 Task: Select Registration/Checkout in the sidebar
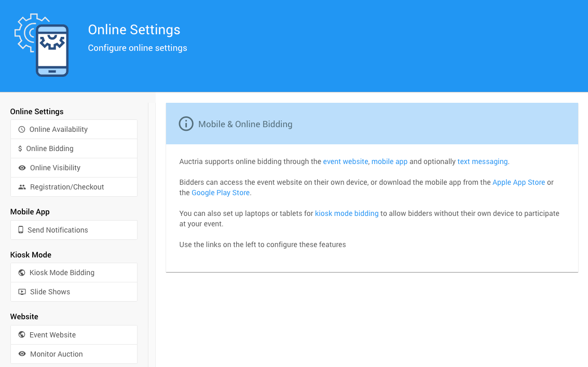[67, 187]
